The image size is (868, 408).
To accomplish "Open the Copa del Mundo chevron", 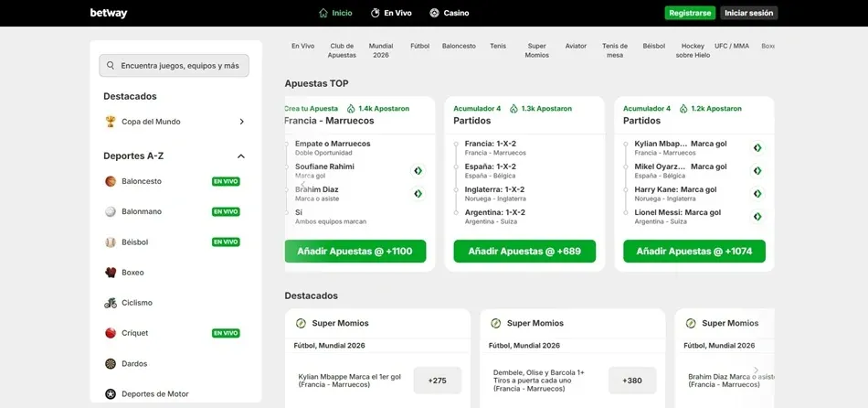I will point(241,122).
